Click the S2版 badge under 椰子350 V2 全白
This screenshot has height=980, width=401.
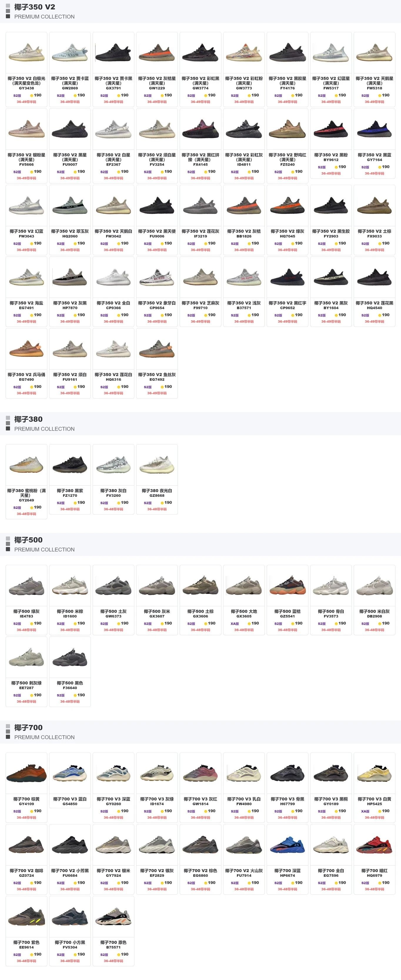point(104,315)
